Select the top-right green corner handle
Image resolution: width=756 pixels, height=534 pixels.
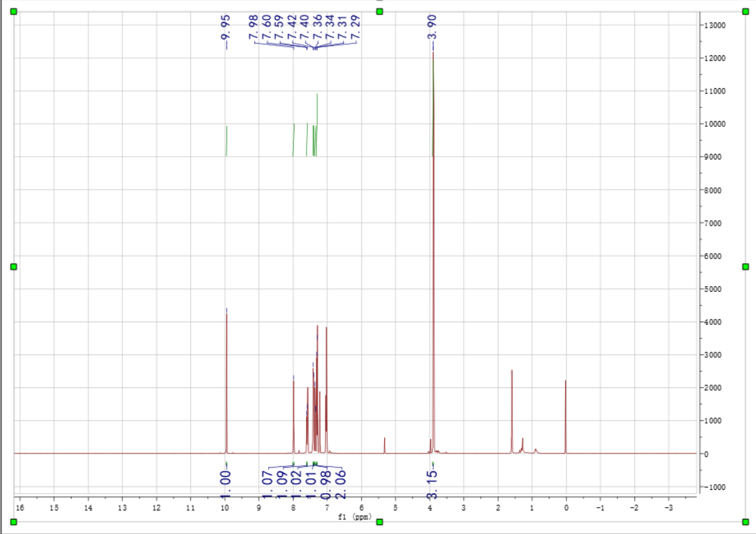tap(745, 12)
